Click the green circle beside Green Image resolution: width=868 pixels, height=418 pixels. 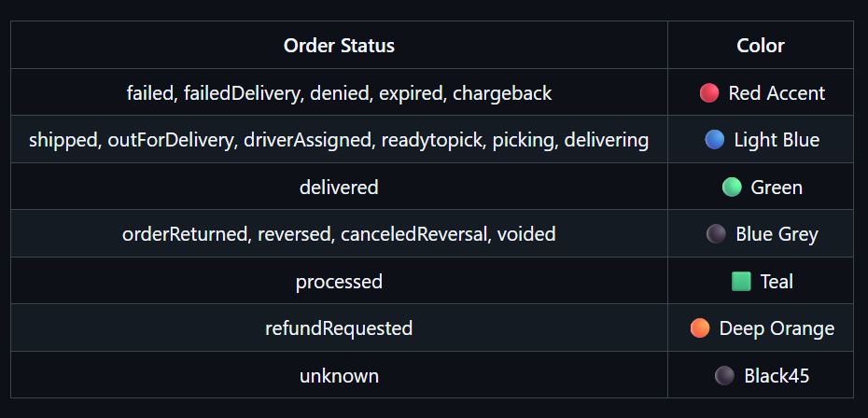732,188
